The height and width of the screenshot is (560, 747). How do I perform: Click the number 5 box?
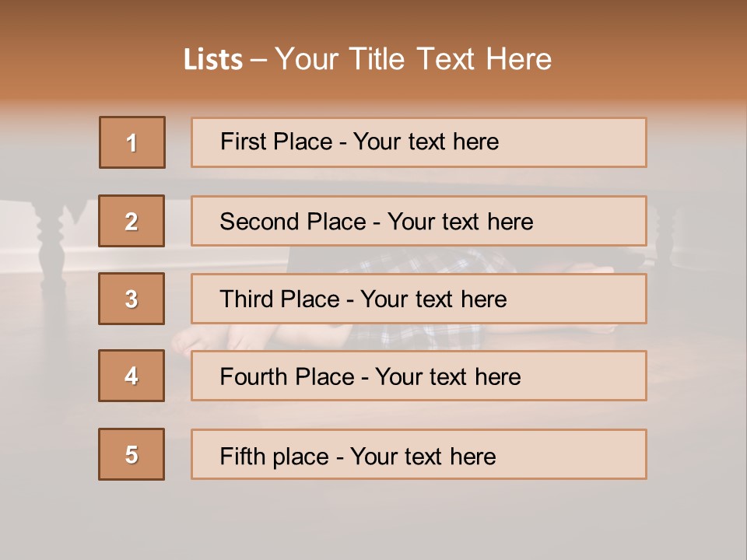coord(132,454)
